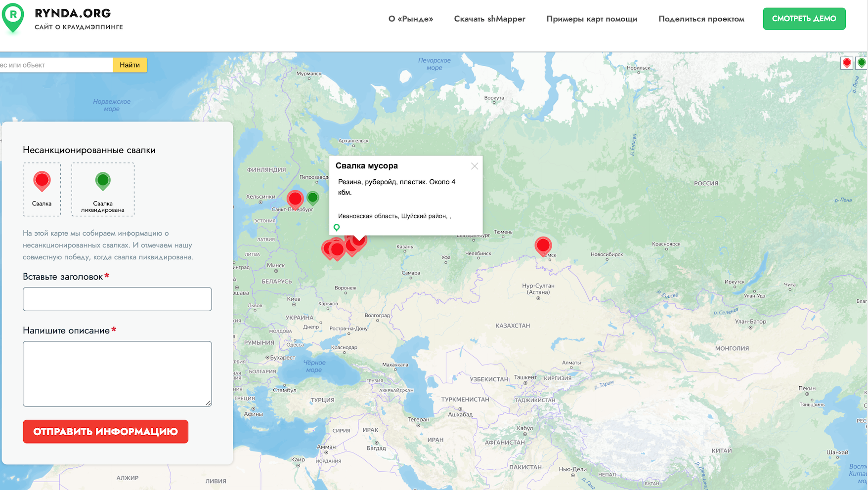Open Поделиться проектом link
The image size is (868, 490).
701,19
